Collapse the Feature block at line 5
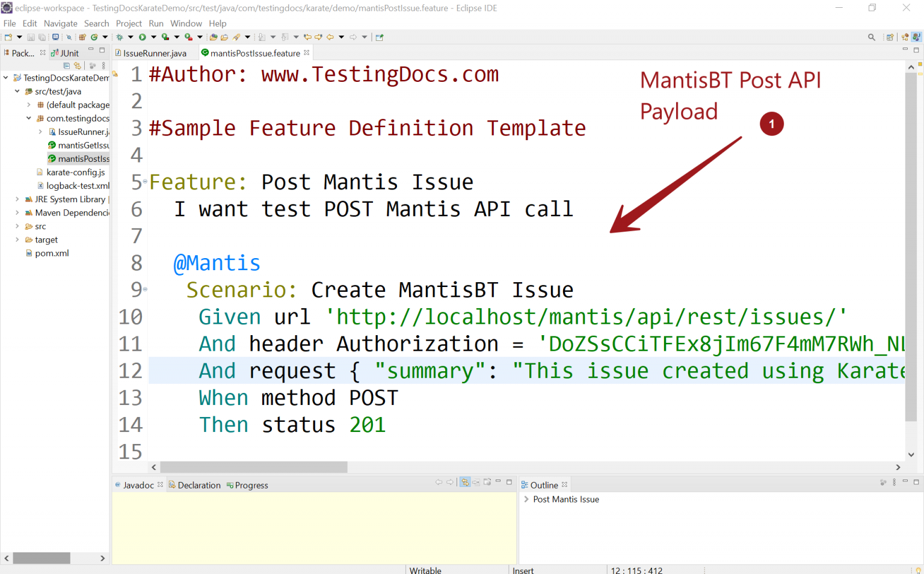The height and width of the screenshot is (574, 924). pos(145,182)
